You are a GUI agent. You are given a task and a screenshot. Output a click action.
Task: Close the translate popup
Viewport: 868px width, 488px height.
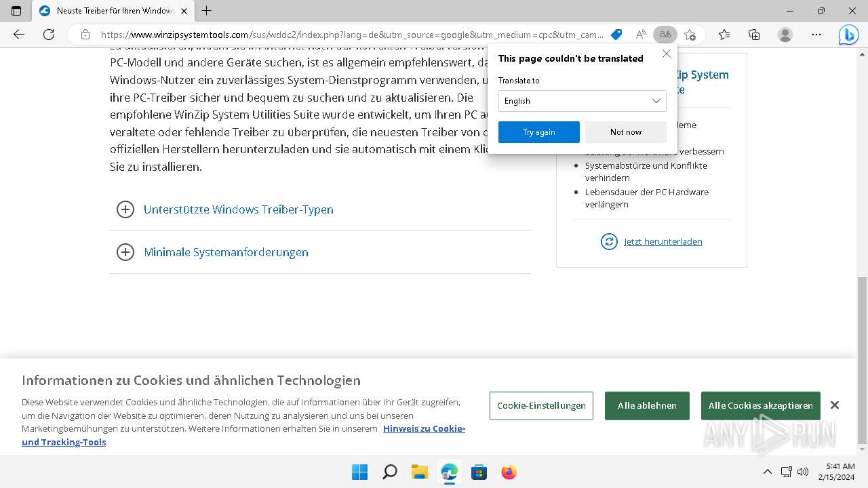[667, 54]
